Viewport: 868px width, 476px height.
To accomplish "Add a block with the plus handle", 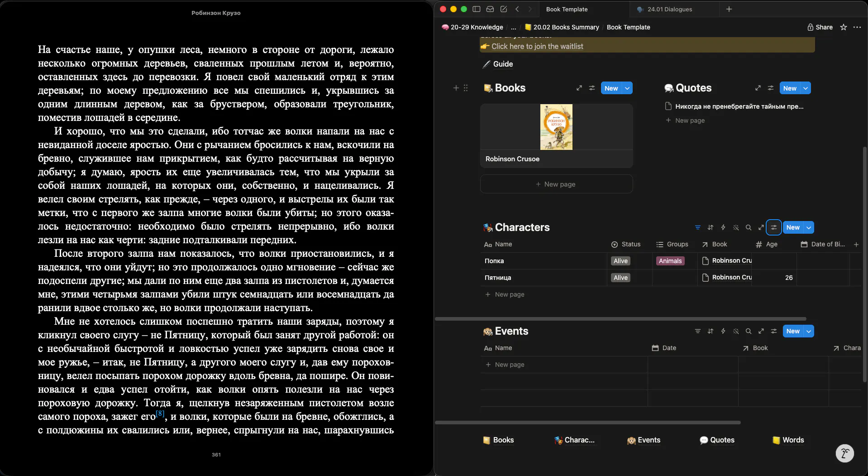I will click(456, 88).
